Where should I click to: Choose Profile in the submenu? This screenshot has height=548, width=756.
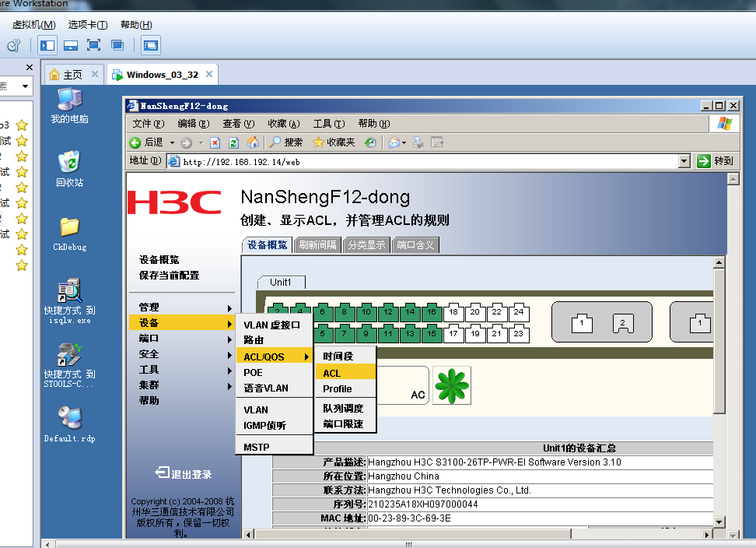[x=345, y=388]
